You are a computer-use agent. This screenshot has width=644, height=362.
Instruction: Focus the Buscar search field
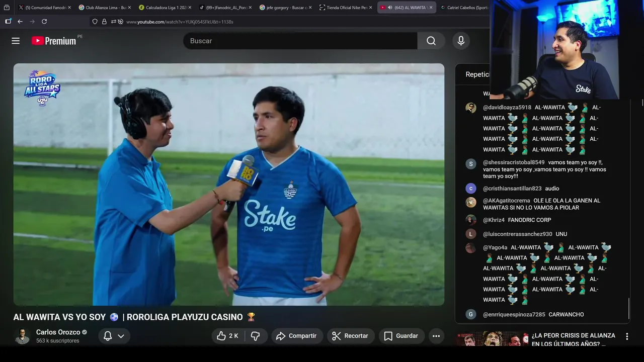[300, 41]
